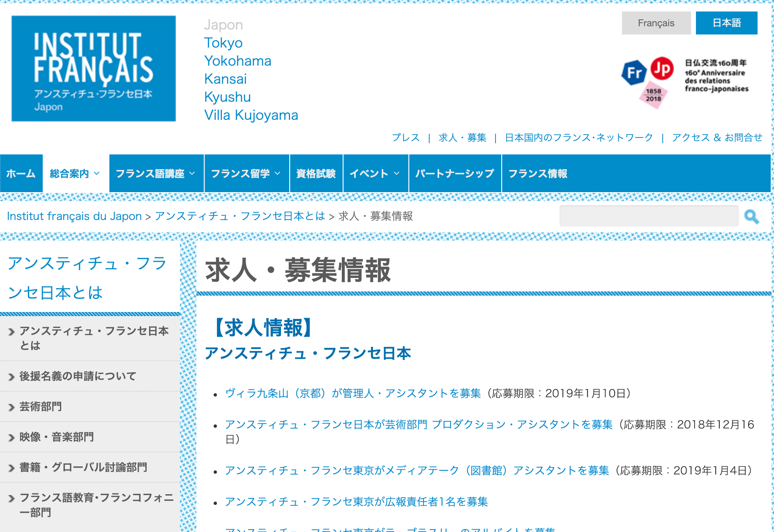Click アンスティチュ・フランセ日本とは breadcrumb
Screen dimensions: 774x532
click(x=240, y=216)
